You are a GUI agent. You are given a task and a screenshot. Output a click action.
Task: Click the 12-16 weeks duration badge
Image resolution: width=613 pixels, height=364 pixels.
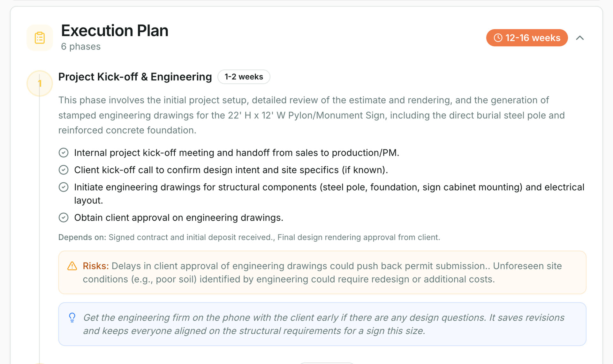[x=527, y=38]
